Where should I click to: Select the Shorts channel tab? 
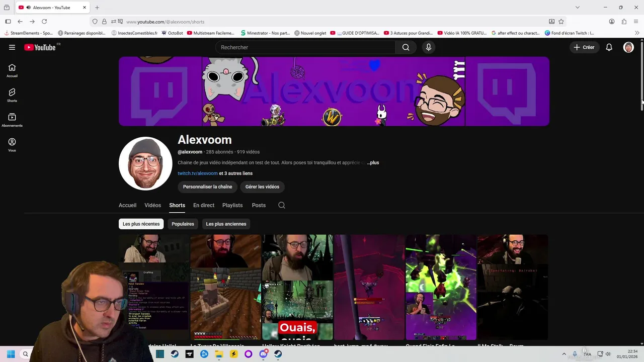[x=177, y=205]
